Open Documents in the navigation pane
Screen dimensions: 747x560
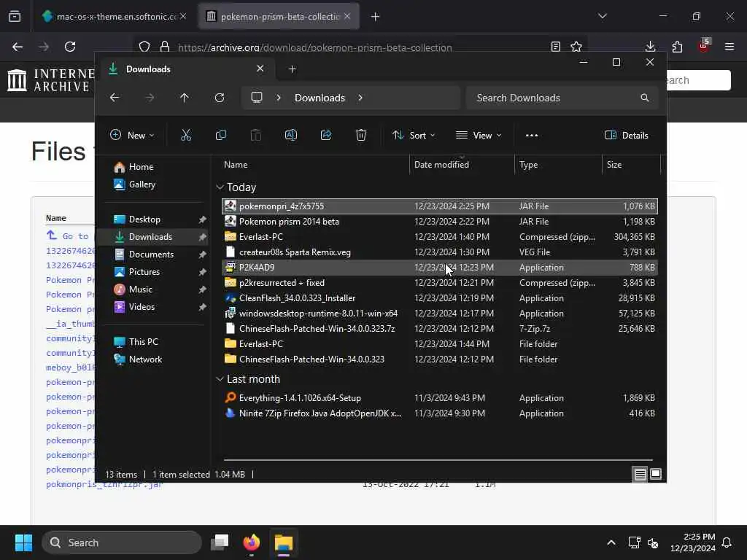(x=151, y=254)
